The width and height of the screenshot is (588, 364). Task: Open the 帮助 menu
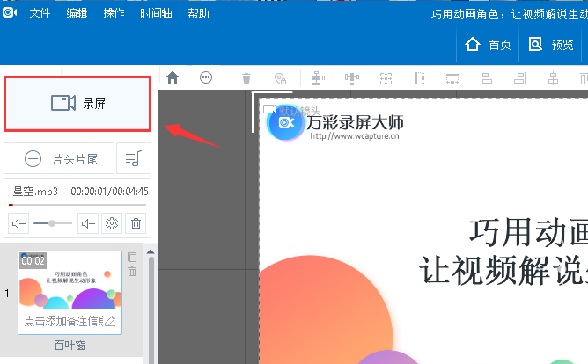coord(199,14)
